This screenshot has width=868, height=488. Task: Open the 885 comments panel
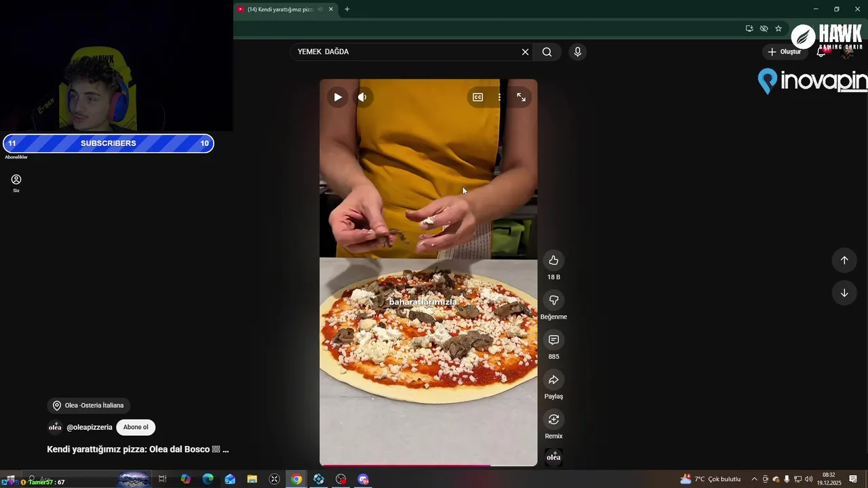click(x=553, y=340)
